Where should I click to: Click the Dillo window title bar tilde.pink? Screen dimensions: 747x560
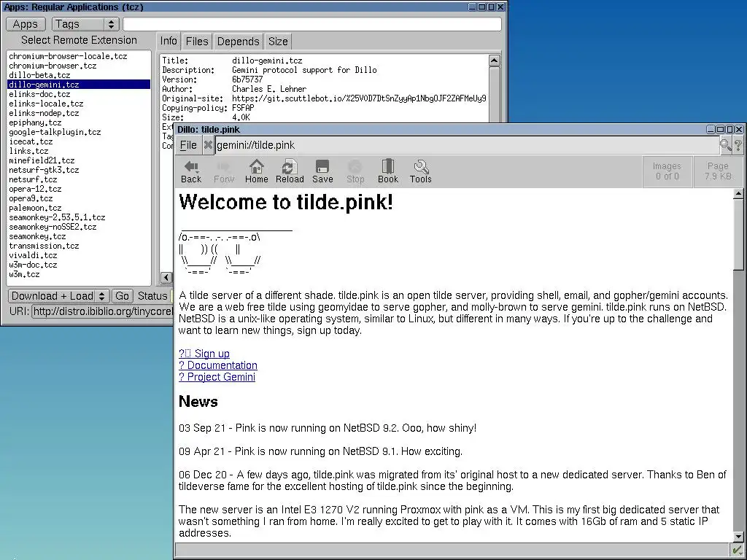coord(441,130)
